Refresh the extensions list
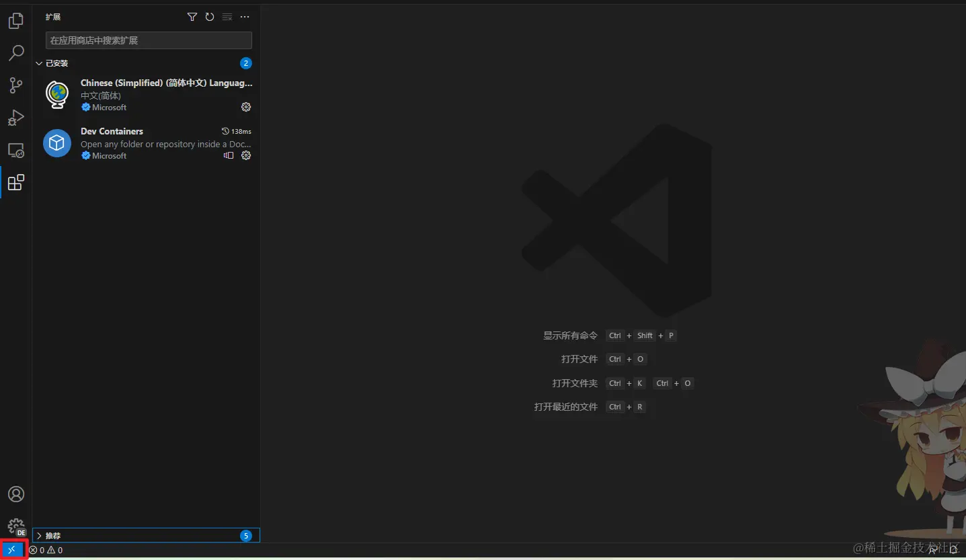966x560 pixels. 210,17
